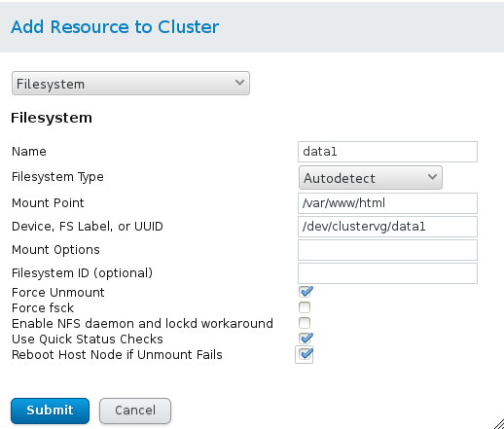Screen dimensions: 504x429
Task: Uncheck the Force Unmount checkbox
Action: (x=305, y=292)
